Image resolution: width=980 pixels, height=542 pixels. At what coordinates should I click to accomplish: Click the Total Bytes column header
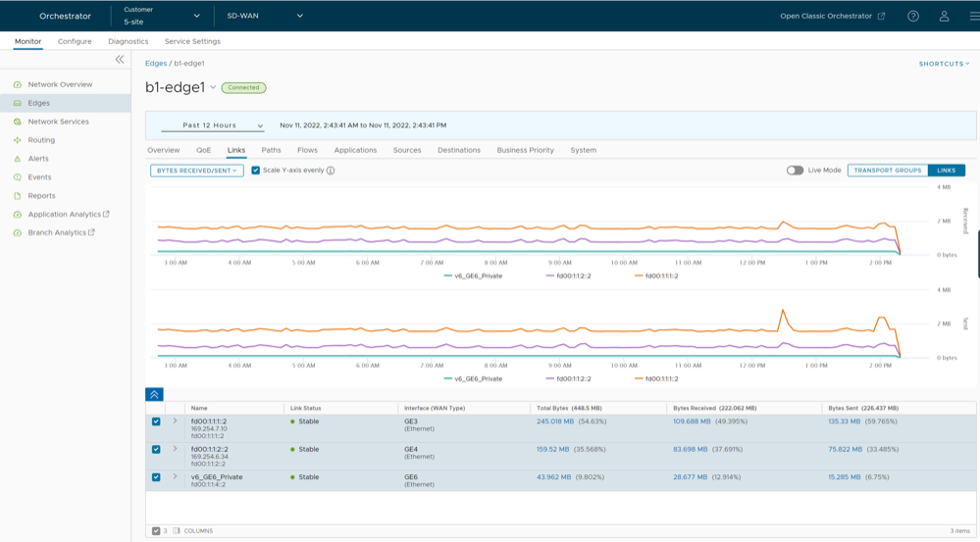(x=569, y=408)
